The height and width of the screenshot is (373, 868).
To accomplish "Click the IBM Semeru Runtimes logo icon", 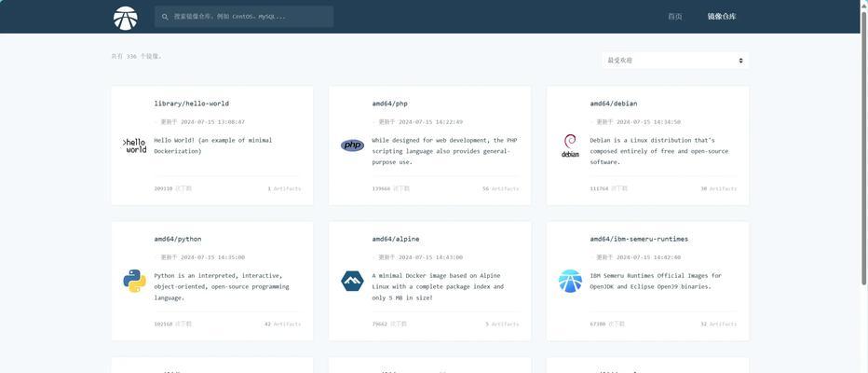I will point(570,281).
